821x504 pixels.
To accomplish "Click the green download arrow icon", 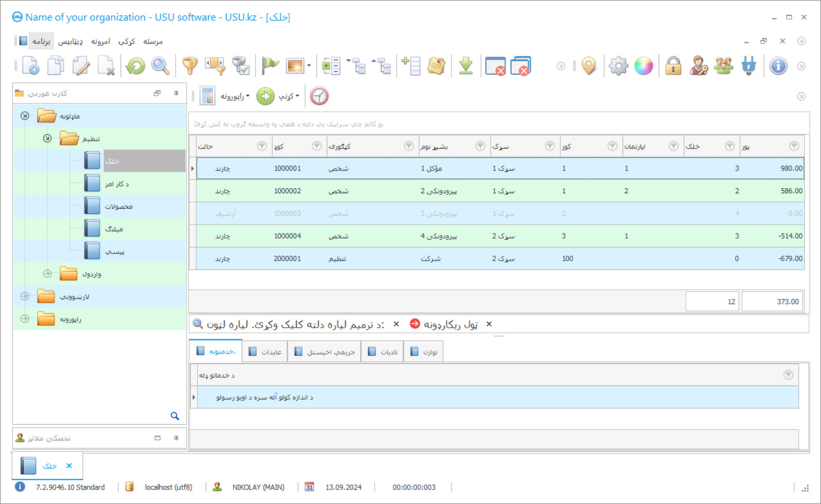I will [466, 66].
